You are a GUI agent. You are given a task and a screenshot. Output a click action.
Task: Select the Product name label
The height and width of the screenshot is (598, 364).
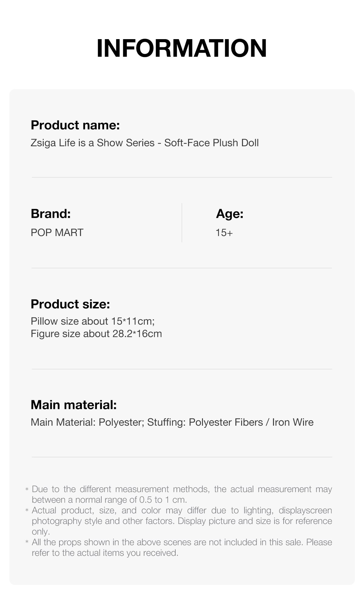(x=75, y=125)
